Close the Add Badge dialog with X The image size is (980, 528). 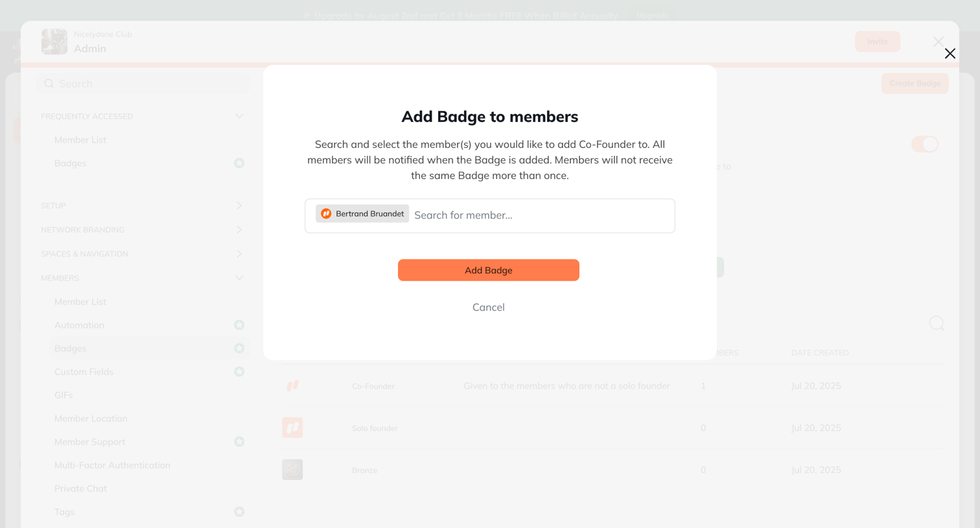950,54
